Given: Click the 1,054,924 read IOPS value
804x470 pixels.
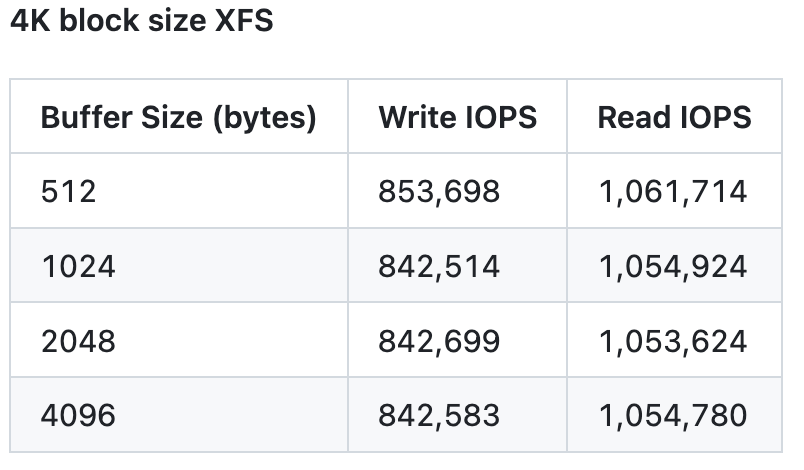Looking at the screenshot, I should [672, 266].
